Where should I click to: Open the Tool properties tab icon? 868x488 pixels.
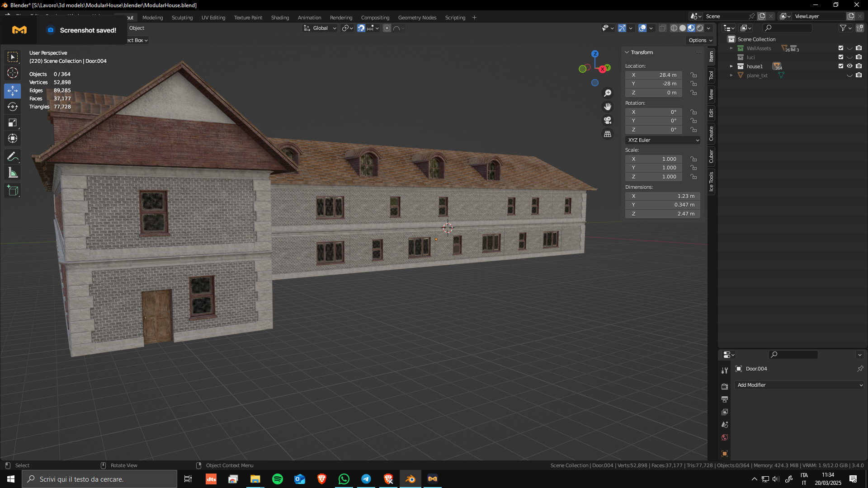[x=725, y=371]
